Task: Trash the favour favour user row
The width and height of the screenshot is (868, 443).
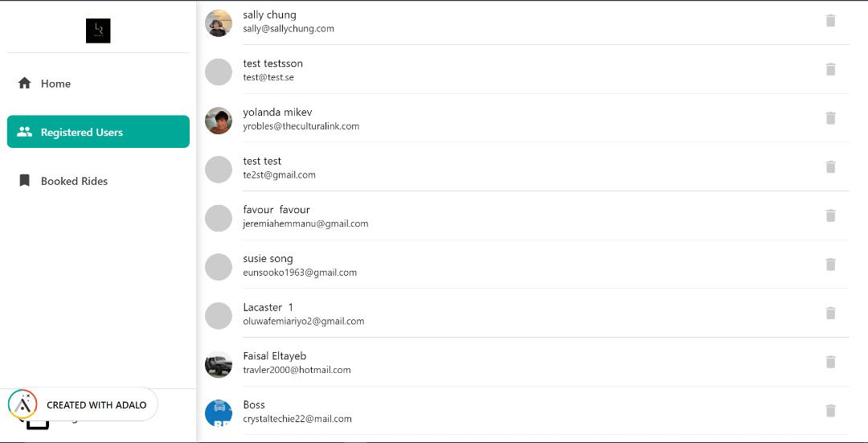Action: (831, 215)
